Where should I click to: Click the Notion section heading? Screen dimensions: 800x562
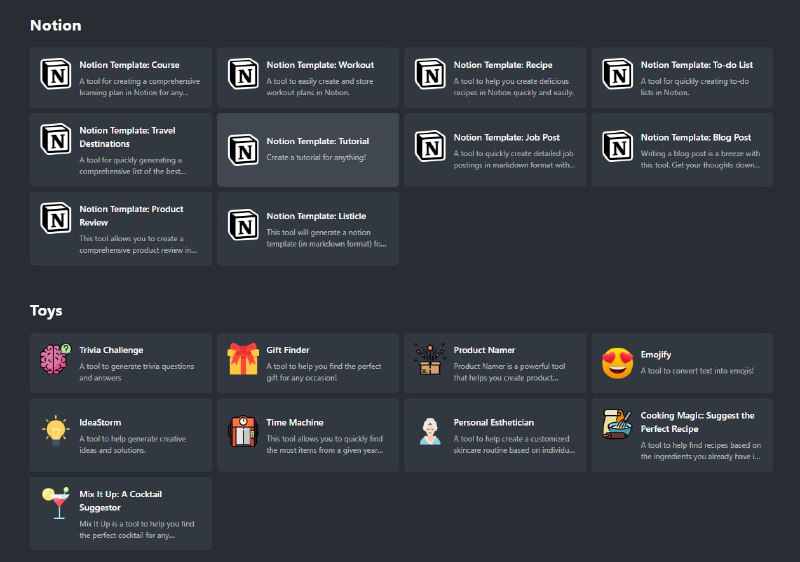pyautogui.click(x=56, y=25)
